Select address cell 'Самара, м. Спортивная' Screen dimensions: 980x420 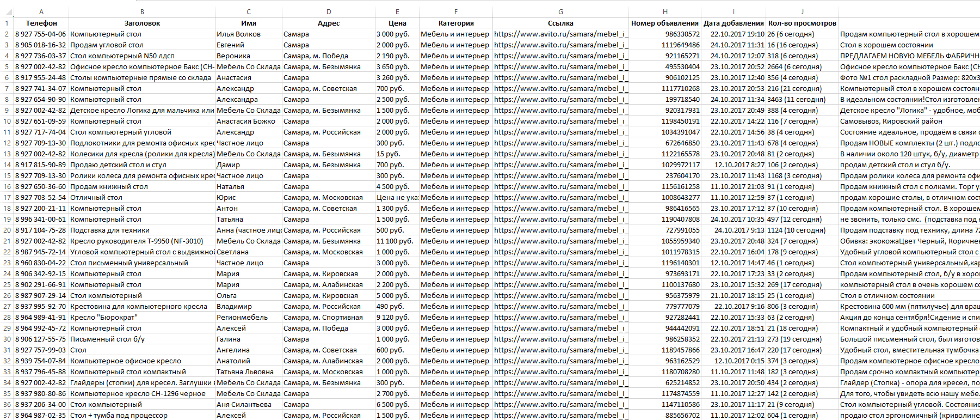pyautogui.click(x=329, y=317)
